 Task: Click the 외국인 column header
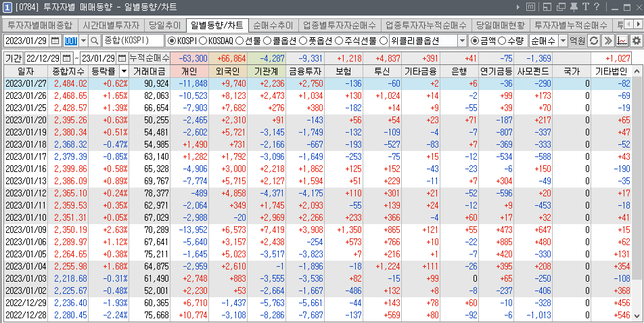[227, 71]
